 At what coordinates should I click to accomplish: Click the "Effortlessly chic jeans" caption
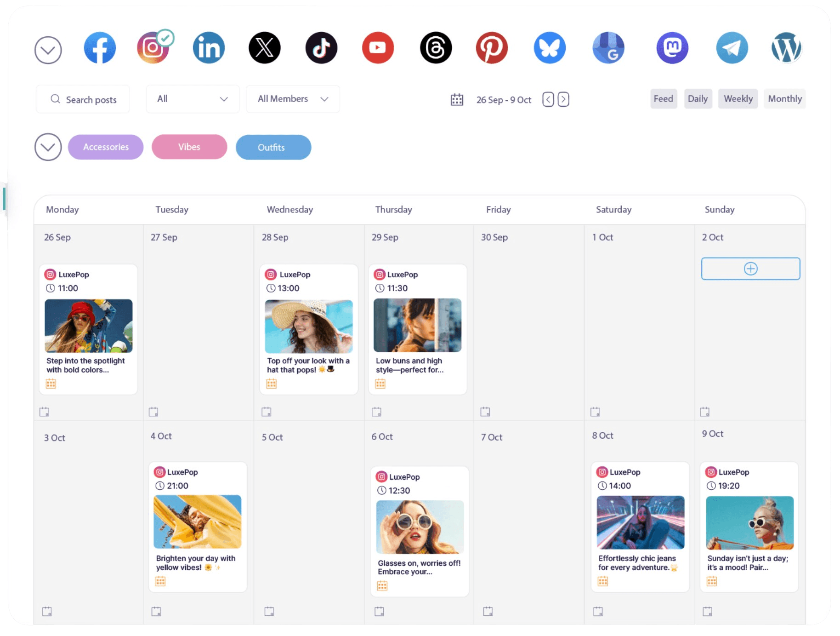[638, 563]
